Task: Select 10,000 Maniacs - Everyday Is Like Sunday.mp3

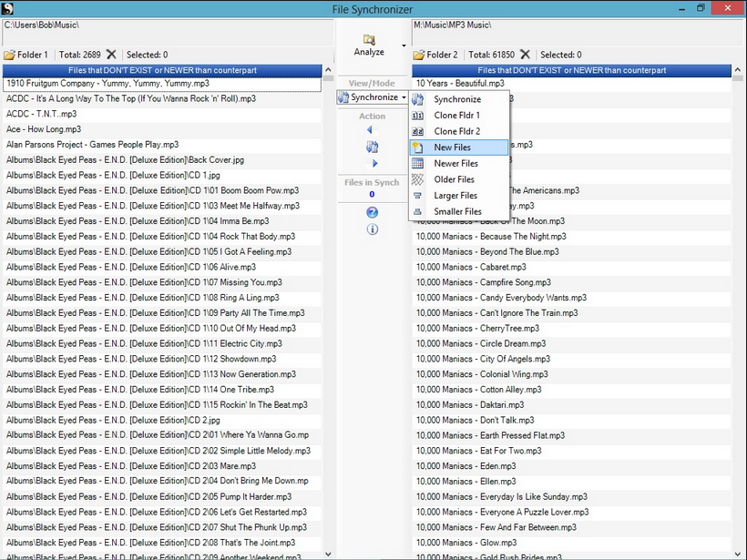Action: tap(572, 497)
